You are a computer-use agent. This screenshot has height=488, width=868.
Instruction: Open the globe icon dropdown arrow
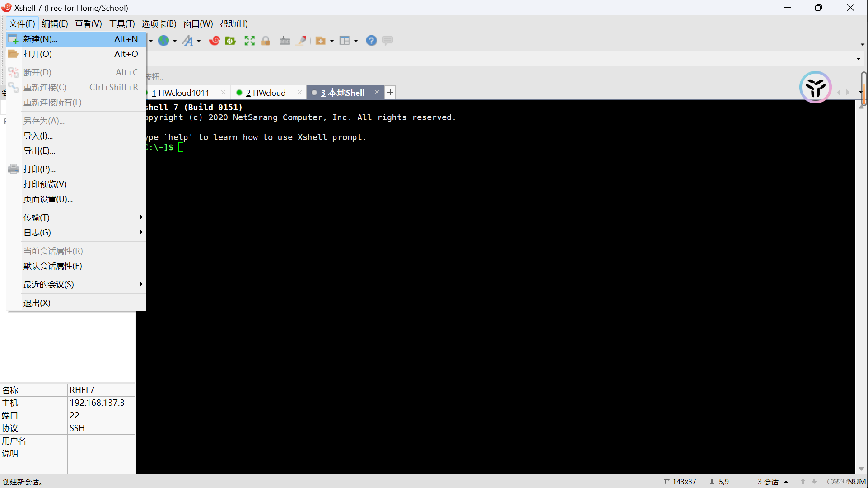(x=175, y=41)
